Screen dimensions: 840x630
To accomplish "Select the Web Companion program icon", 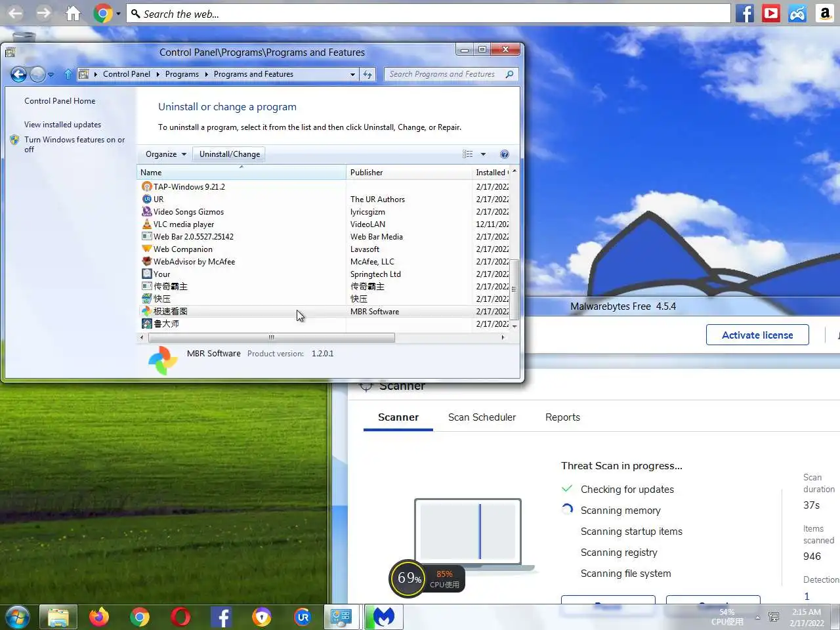I will [x=147, y=249].
